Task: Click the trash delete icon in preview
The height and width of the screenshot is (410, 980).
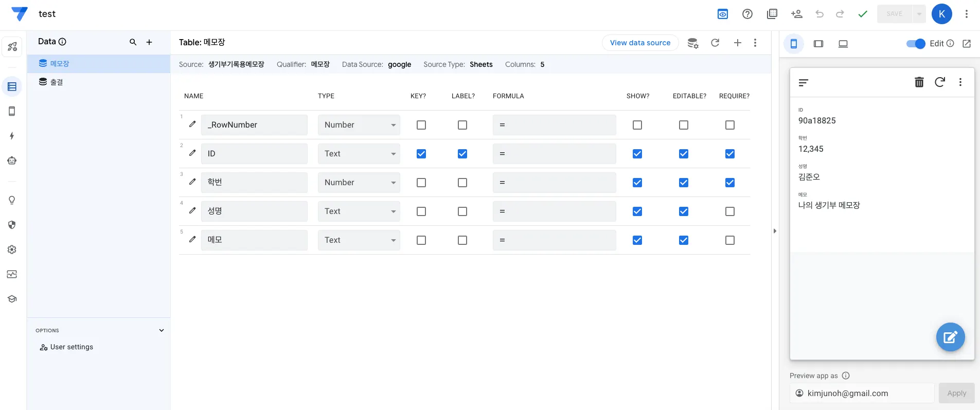Action: (919, 82)
